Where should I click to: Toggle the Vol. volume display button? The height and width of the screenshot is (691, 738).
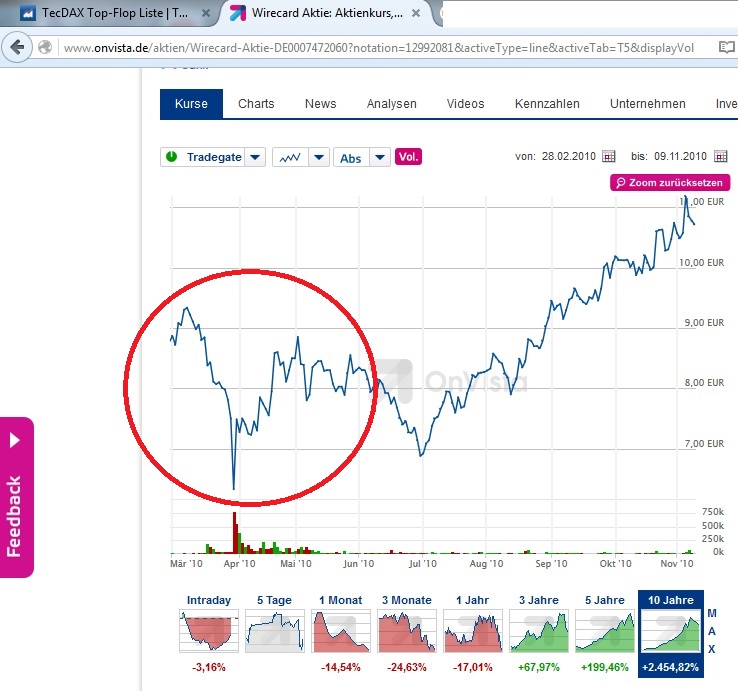coord(408,157)
